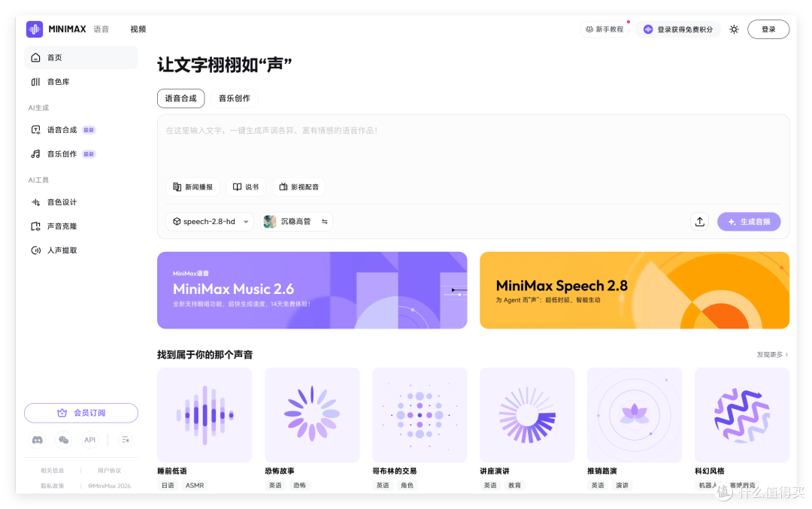This screenshot has width=812, height=509.
Task: Click the 角色 tag under 哥布林的交易
Action: click(407, 485)
